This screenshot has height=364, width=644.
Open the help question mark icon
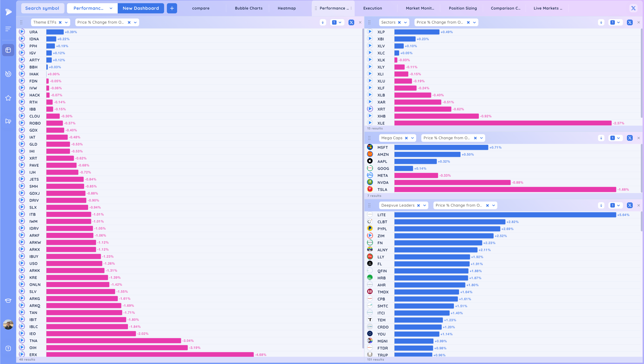[8, 348]
